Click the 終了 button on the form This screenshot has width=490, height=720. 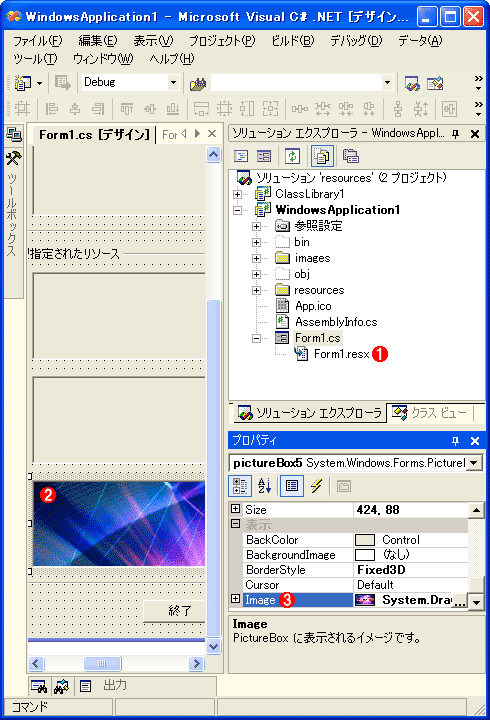click(174, 611)
